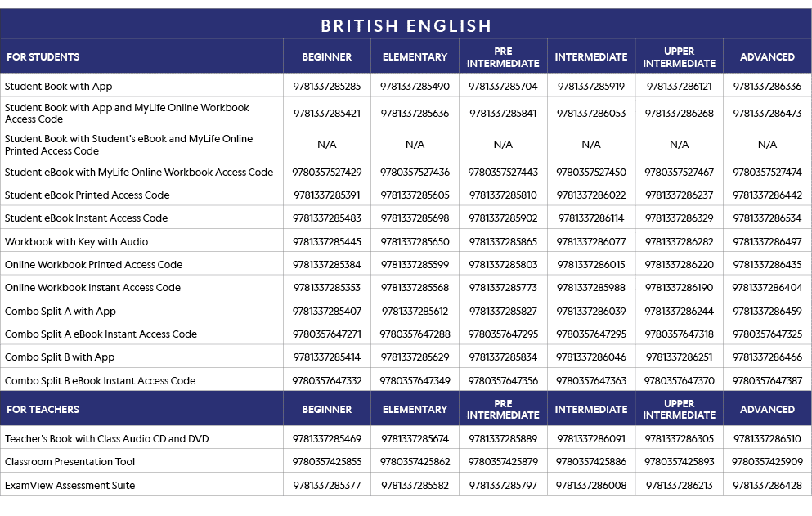Click ISBN 9781337285285 cell
This screenshot has height=516, width=812.
pos(326,86)
